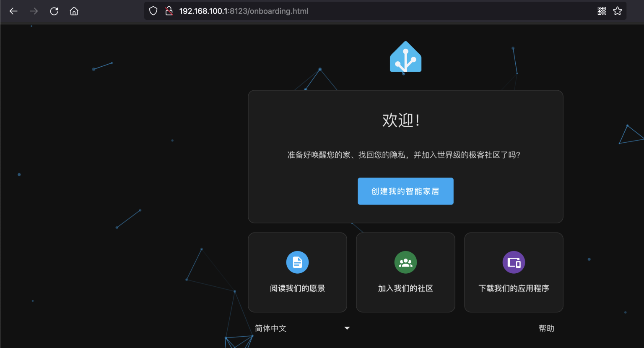The width and height of the screenshot is (644, 348).
Task: Expand the language dropdown arrow
Action: click(x=347, y=328)
